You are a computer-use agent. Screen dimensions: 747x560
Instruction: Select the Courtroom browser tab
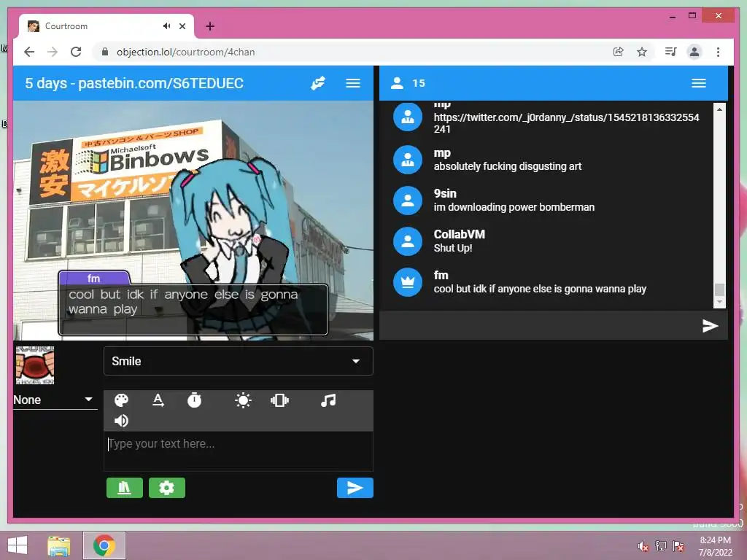107,26
